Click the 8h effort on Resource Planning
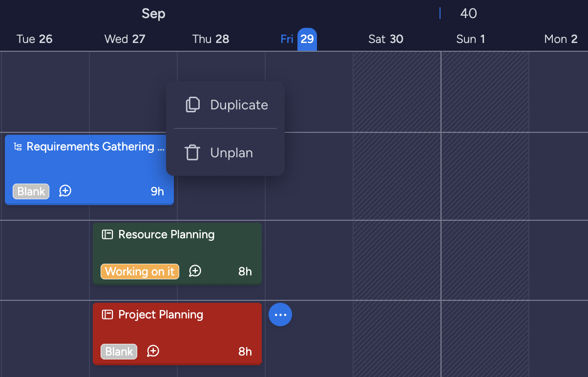The image size is (588, 377). click(x=245, y=272)
